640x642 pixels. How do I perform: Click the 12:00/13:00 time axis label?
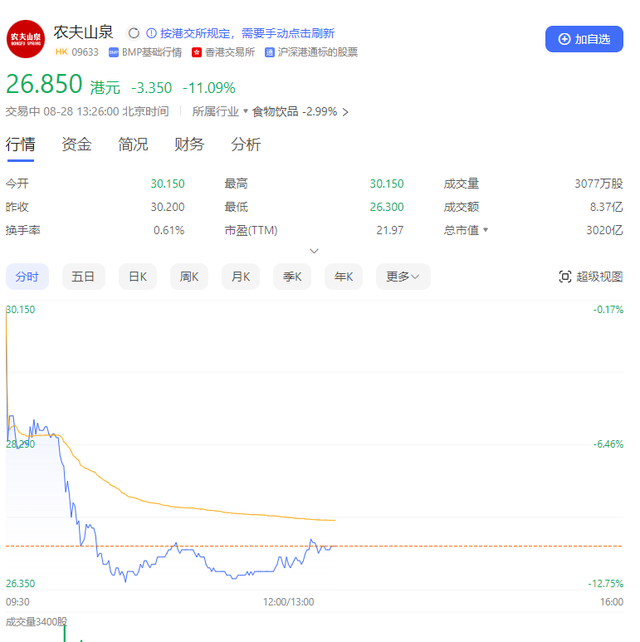coord(288,602)
